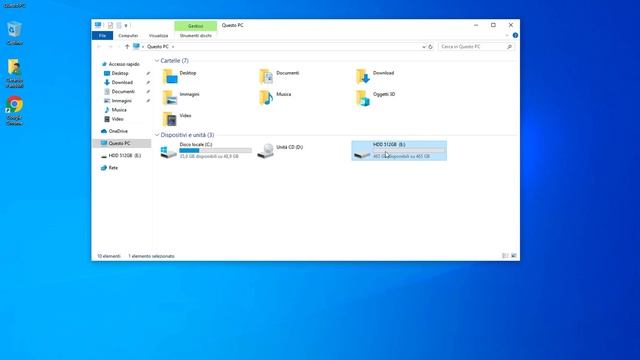The height and width of the screenshot is (360, 640).
Task: Select HDD 512GB (E:) in navigation pane
Action: point(124,156)
